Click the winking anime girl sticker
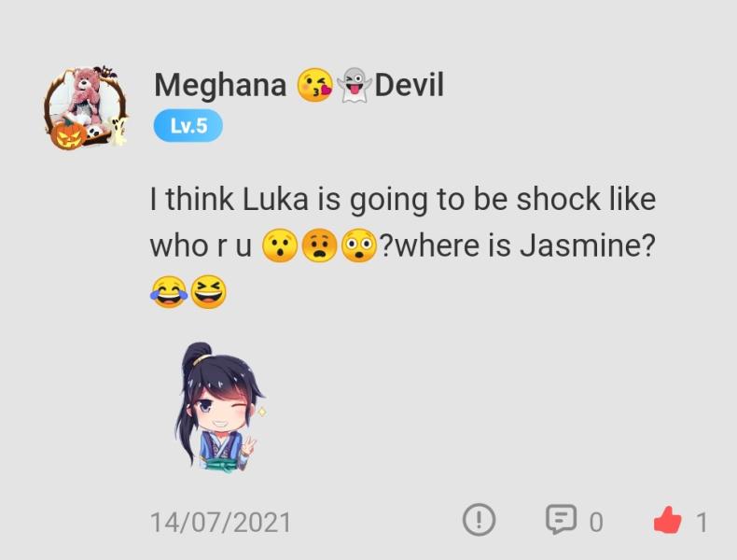The image size is (737, 560). (220, 407)
